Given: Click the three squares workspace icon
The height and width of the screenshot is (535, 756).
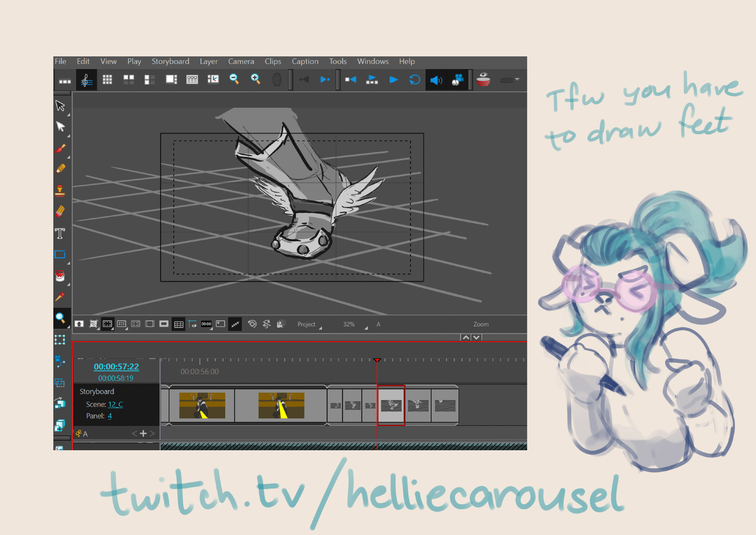Looking at the screenshot, I should 65,81.
